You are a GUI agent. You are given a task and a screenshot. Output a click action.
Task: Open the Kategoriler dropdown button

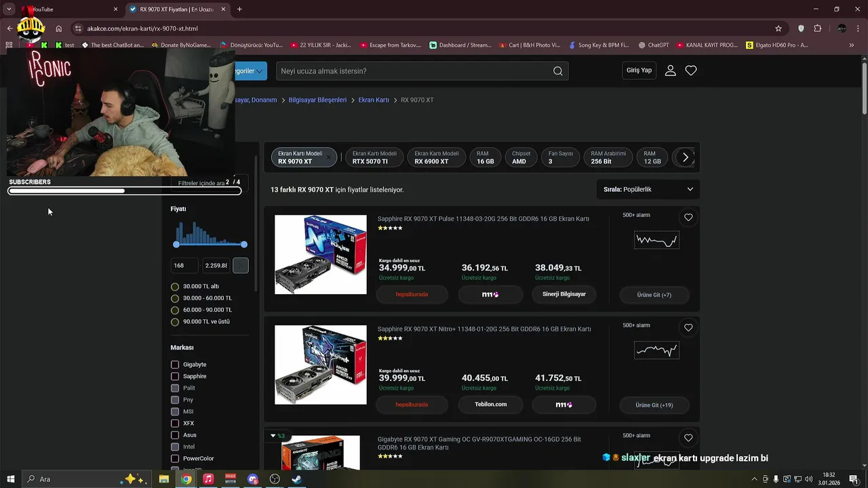[250, 71]
